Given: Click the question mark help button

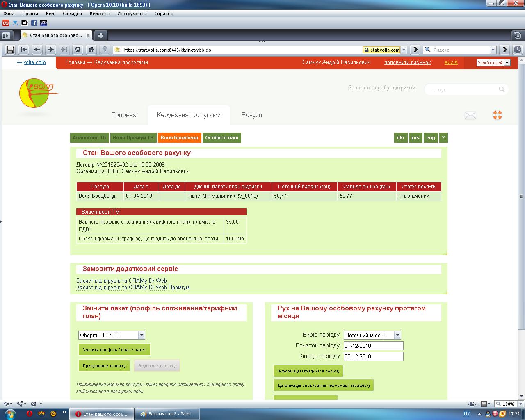Looking at the screenshot, I should 443,138.
